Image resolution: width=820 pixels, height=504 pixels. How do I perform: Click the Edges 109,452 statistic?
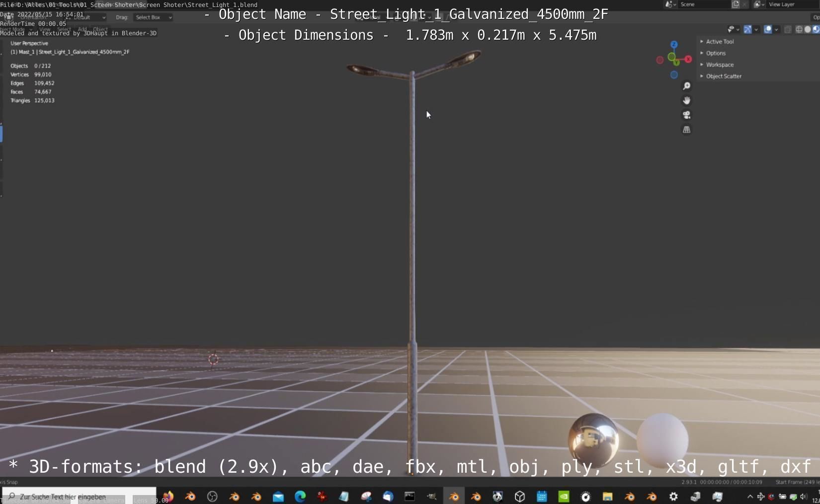32,83
